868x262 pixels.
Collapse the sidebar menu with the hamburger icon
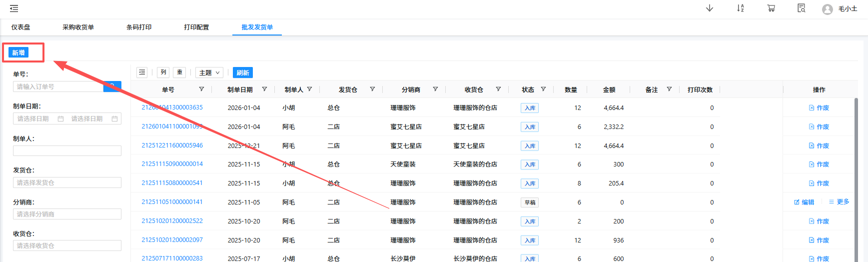click(14, 8)
